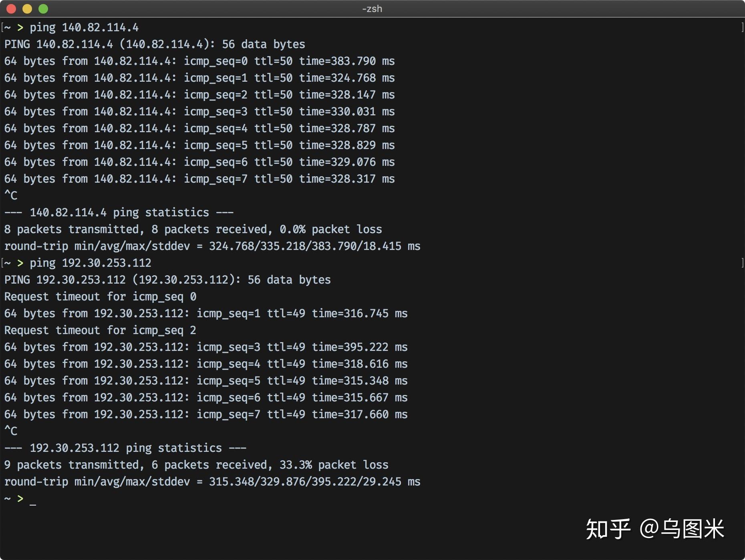Click the "0.0% packet loss" summary line
This screenshot has height=560, width=745.
193,229
